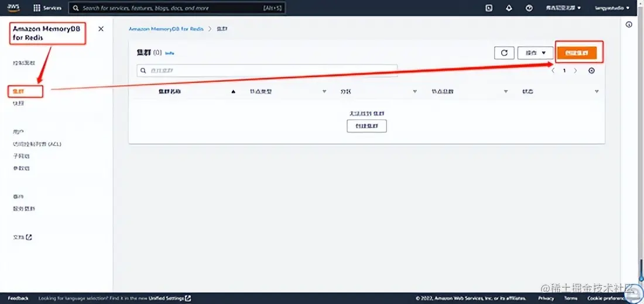Open the subnet groups sidebar item
The height and width of the screenshot is (304, 644).
pos(21,156)
